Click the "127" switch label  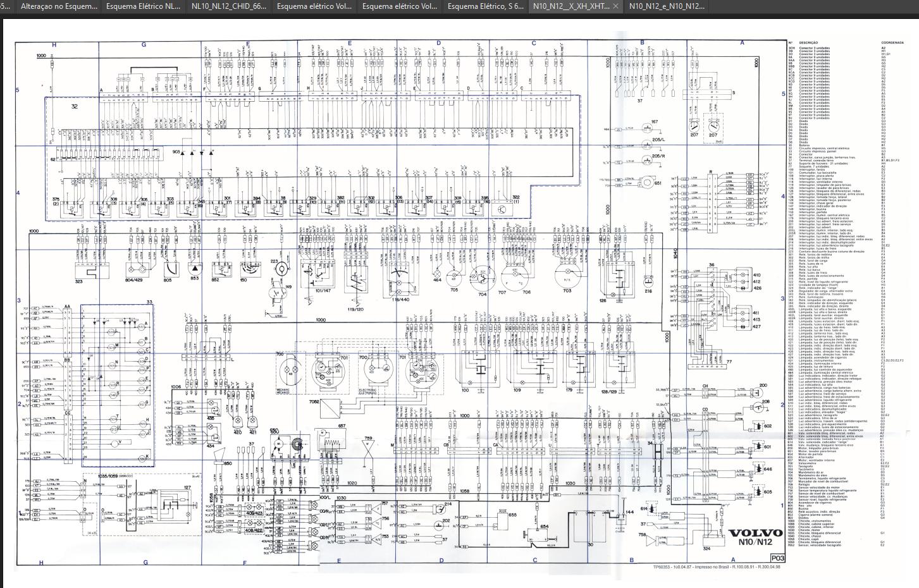coord(187,487)
